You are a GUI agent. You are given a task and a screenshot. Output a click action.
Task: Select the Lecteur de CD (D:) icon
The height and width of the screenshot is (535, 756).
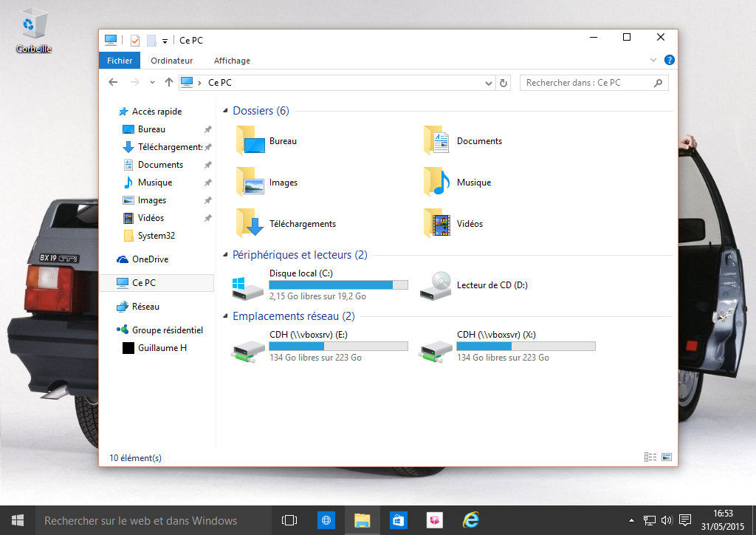tap(436, 285)
